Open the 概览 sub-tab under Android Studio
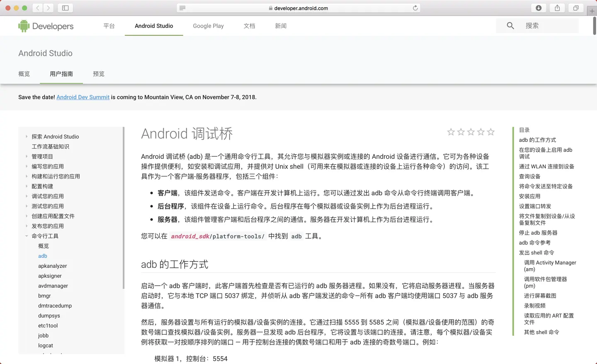 [24, 74]
